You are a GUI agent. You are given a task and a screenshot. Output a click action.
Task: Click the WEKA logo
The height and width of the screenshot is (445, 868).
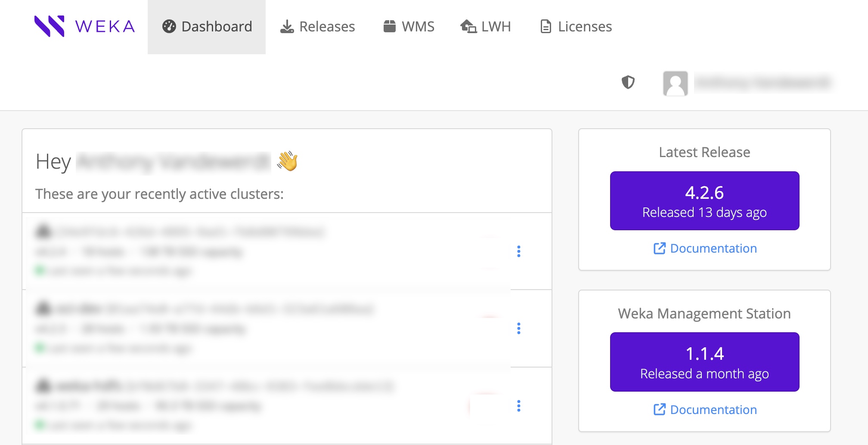coord(84,26)
